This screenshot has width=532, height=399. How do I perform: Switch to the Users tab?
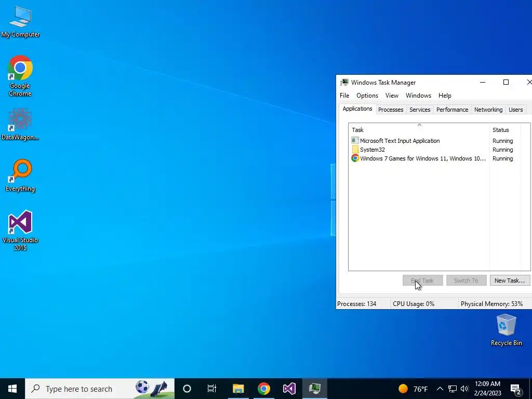[x=516, y=110]
